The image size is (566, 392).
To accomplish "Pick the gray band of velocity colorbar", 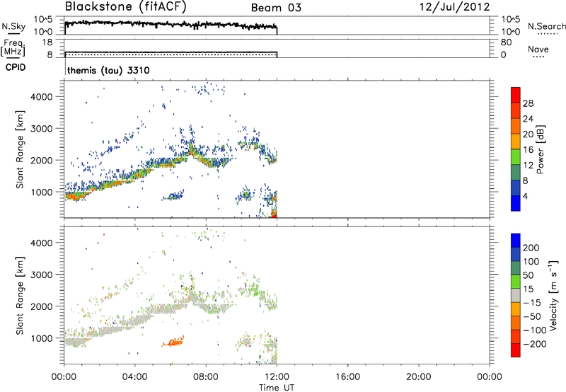I will click(516, 295).
